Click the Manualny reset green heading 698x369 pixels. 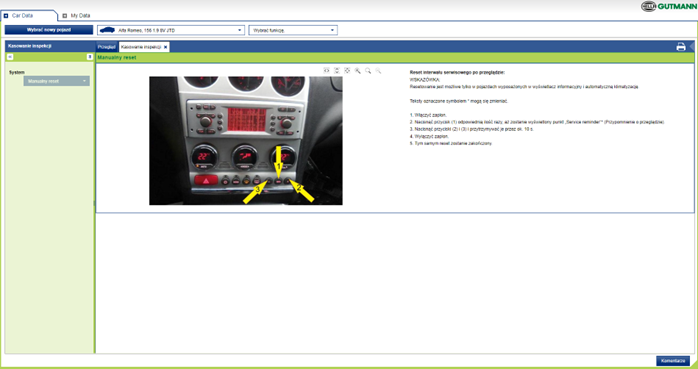pos(117,58)
